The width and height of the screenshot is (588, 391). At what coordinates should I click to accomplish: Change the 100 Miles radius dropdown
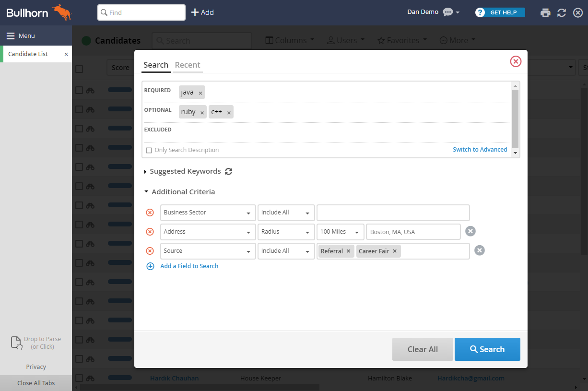click(x=340, y=231)
